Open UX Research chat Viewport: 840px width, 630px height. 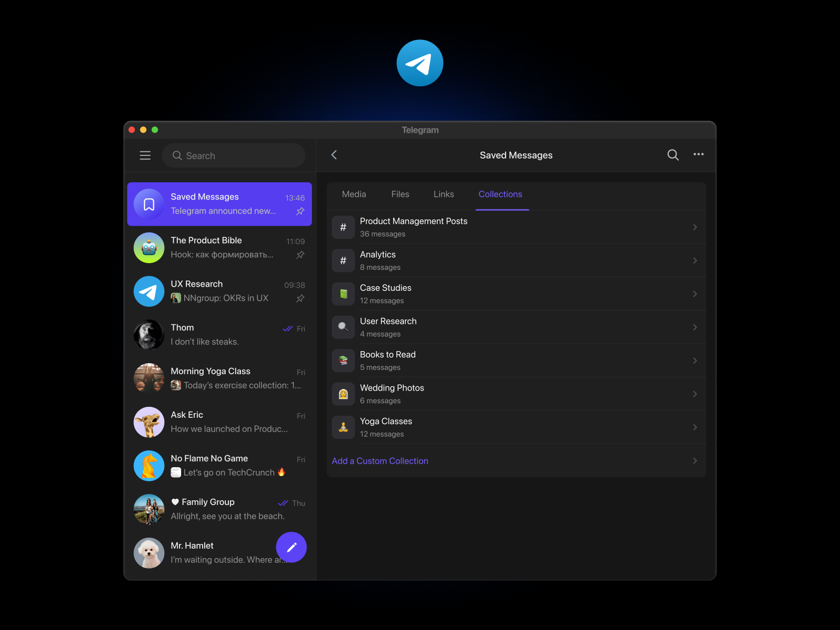tap(219, 291)
